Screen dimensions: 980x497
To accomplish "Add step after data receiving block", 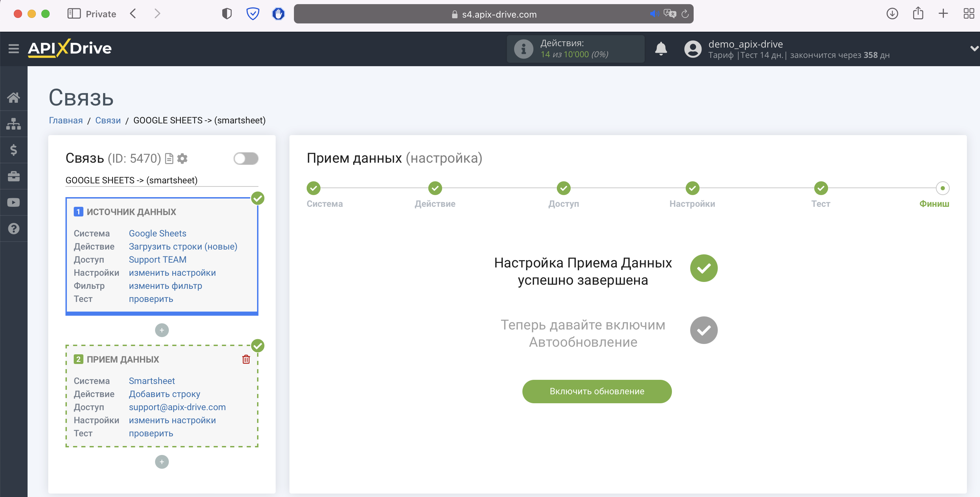I will tap(162, 461).
